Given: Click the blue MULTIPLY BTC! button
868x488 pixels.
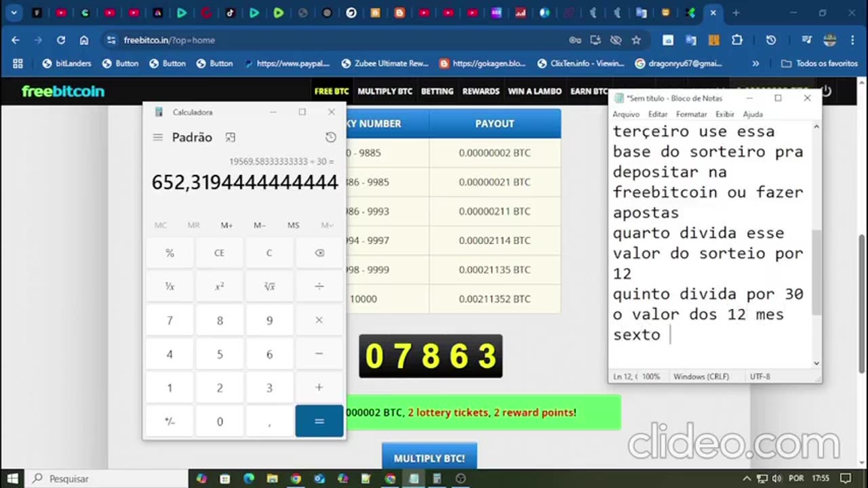Looking at the screenshot, I should (429, 458).
